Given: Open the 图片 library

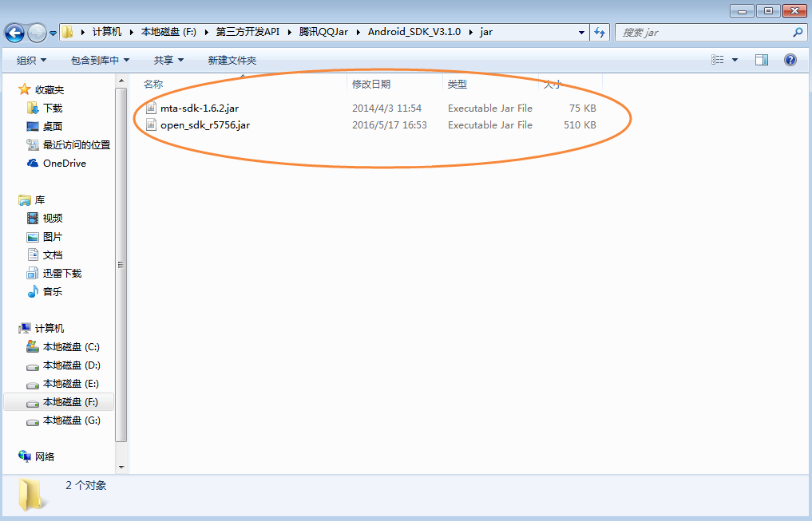Looking at the screenshot, I should tap(53, 236).
